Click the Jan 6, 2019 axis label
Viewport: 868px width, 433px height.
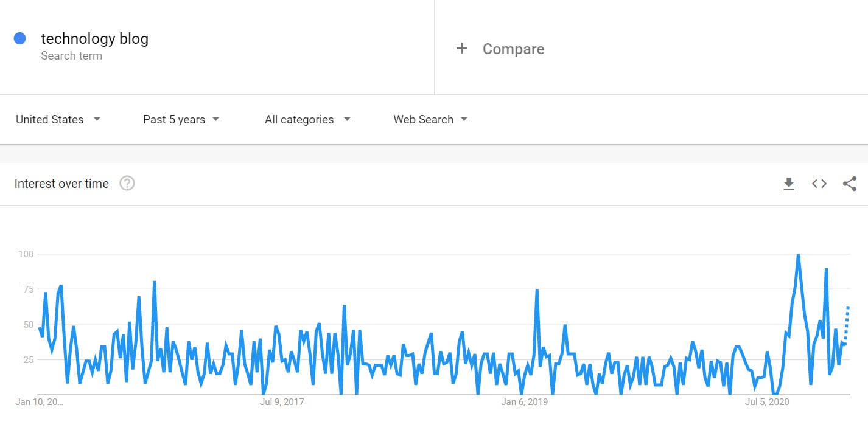[x=524, y=402]
